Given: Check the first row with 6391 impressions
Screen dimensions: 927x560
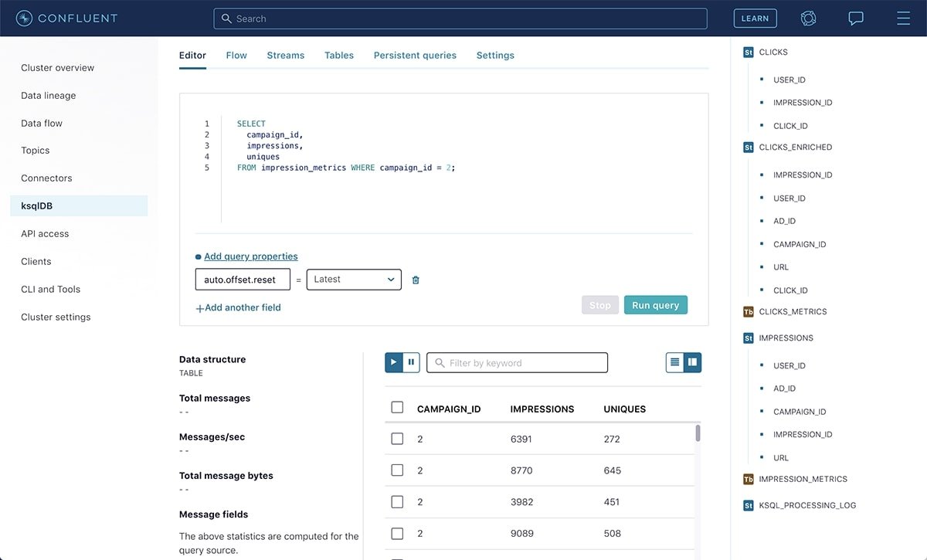Looking at the screenshot, I should point(397,438).
